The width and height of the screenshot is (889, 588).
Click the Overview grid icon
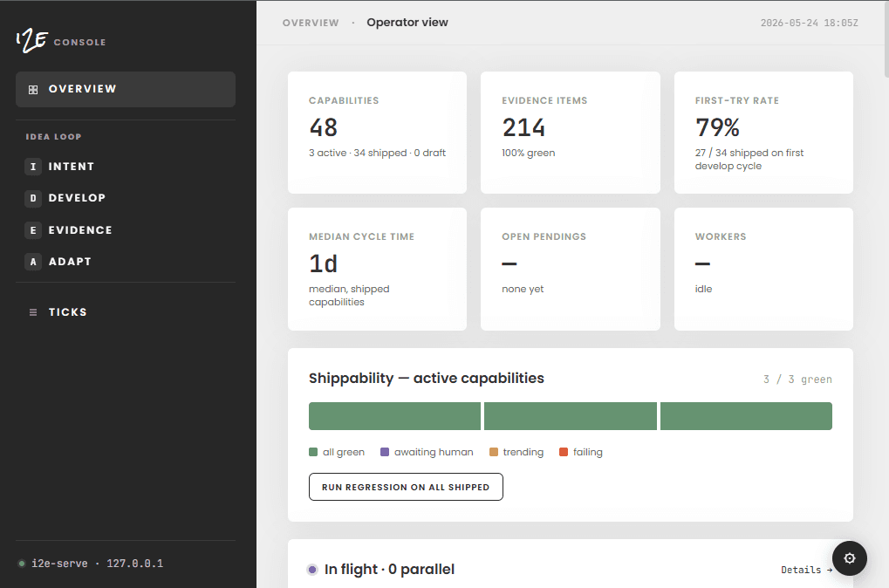(33, 90)
